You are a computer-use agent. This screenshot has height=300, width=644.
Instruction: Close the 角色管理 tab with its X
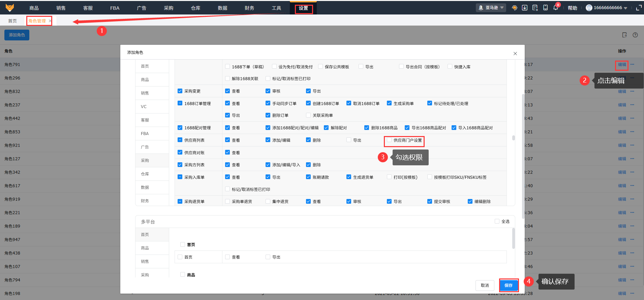(50, 21)
